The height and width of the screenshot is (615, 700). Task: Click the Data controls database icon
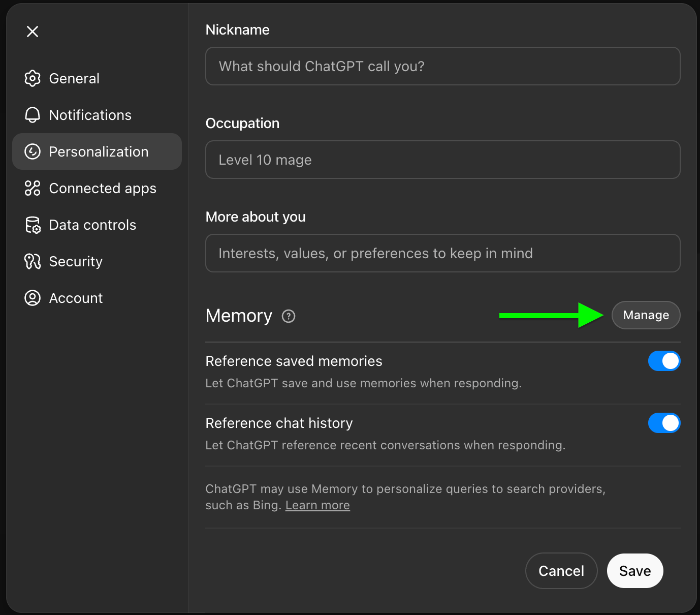click(33, 225)
